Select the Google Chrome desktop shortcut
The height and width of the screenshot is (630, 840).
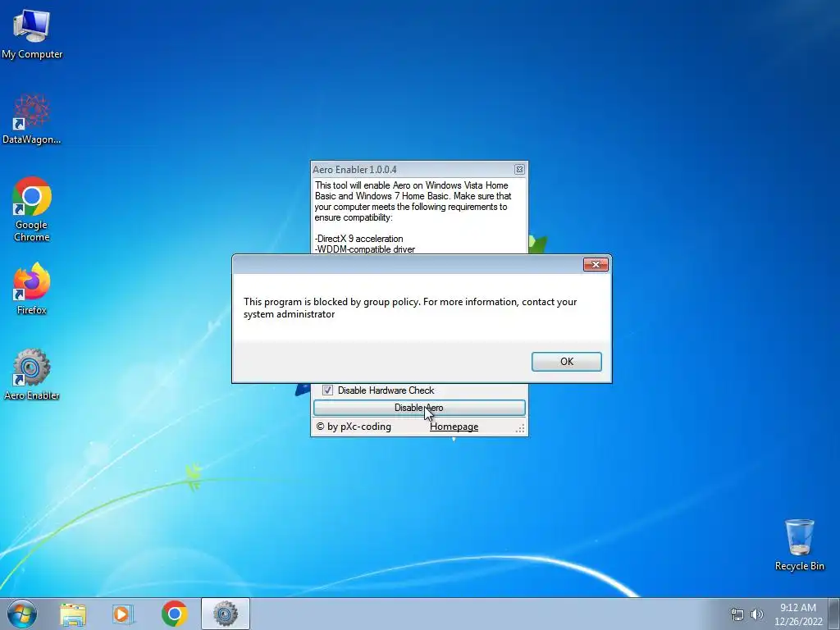(32, 209)
